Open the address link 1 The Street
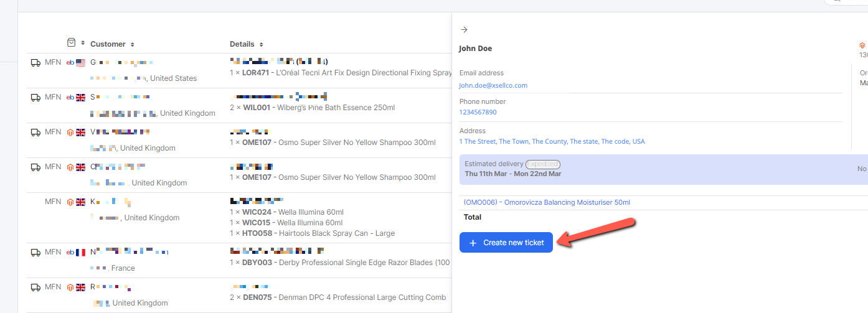This screenshot has height=313, width=868. click(x=552, y=141)
